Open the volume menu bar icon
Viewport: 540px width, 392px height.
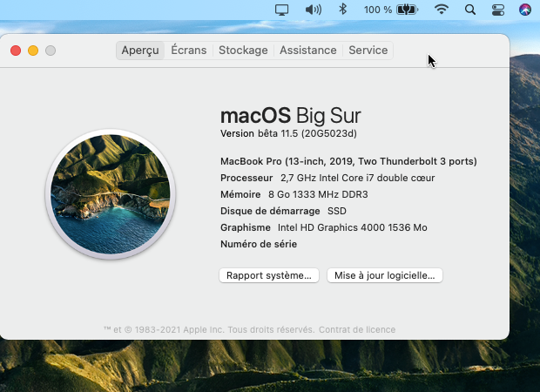313,10
